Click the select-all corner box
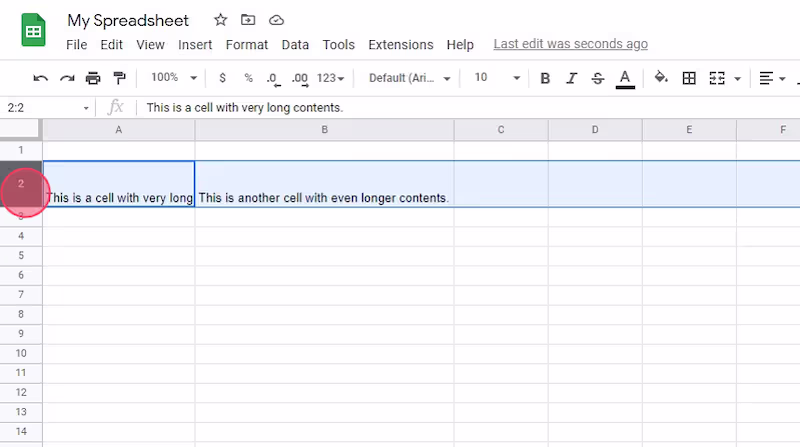Viewport: 800px width, 447px height. (20, 129)
